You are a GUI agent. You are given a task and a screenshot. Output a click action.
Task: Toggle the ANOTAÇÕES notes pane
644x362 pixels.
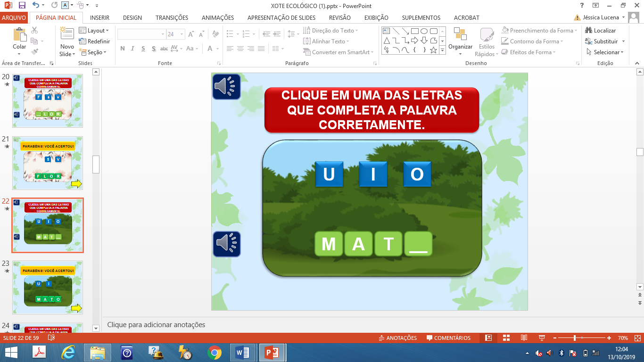397,338
